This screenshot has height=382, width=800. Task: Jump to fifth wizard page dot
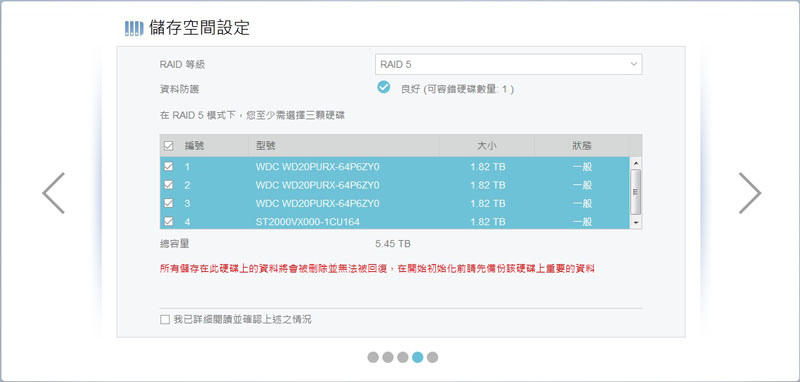pyautogui.click(x=432, y=357)
